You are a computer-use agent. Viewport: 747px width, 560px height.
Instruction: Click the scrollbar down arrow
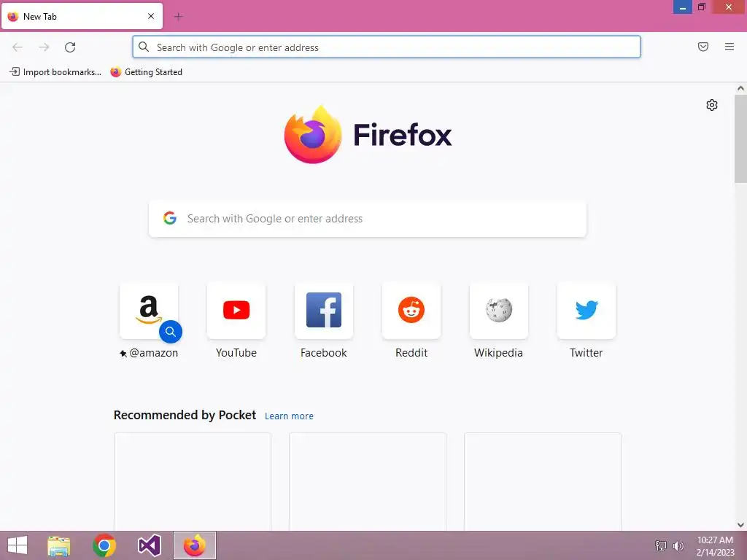[x=740, y=525]
